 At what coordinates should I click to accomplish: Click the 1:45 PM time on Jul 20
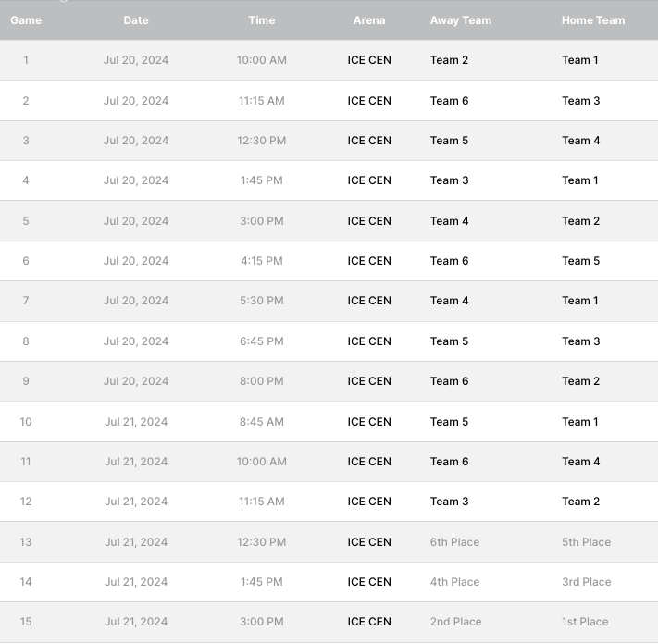(261, 180)
